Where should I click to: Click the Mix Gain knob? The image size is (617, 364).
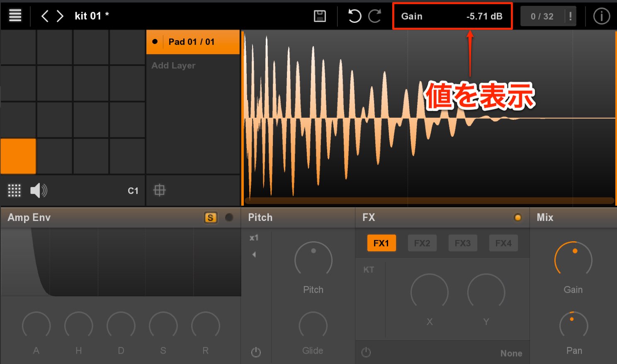573,260
